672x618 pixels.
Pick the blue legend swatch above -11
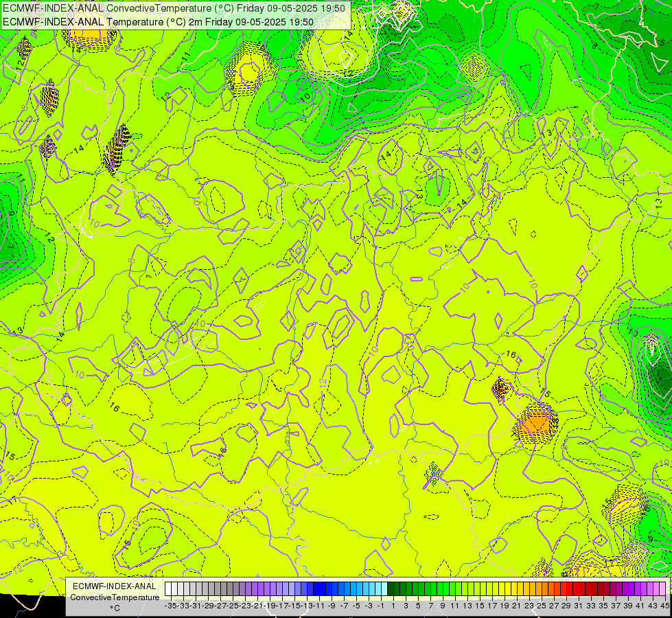click(x=316, y=588)
